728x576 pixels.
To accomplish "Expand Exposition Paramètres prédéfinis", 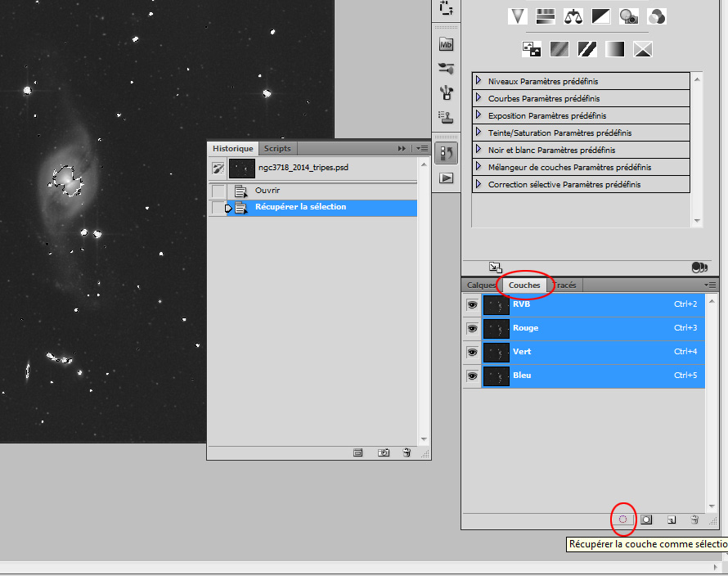I will tap(479, 115).
